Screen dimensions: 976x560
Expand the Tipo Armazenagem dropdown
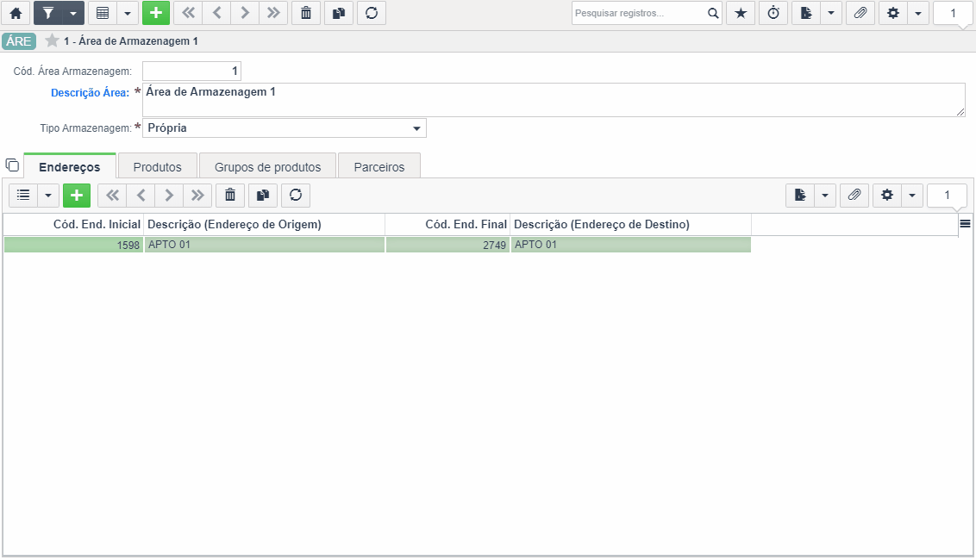[416, 128]
